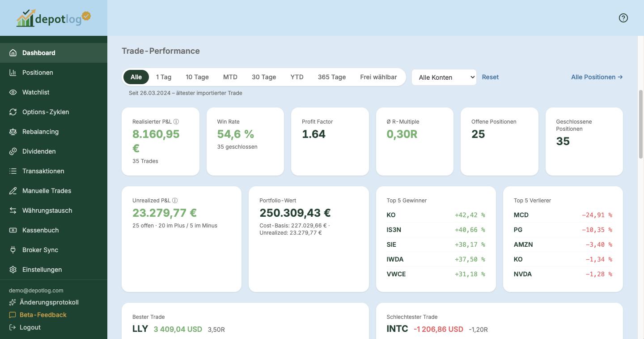Click the Logout arrow icon
644x339 pixels.
click(13, 327)
